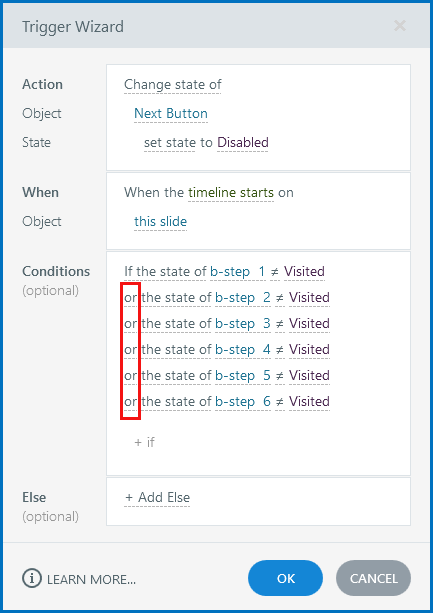Close the Trigger Wizard dialog
The image size is (433, 613).
pyautogui.click(x=400, y=26)
